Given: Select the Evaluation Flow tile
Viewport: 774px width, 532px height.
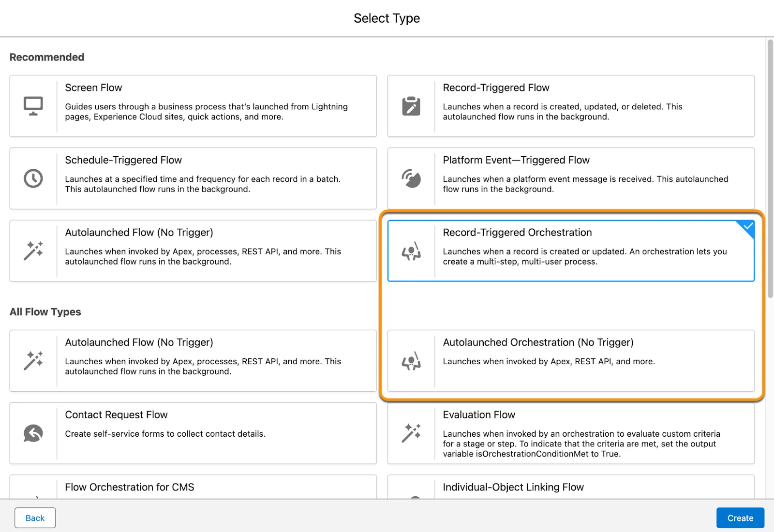Looking at the screenshot, I should click(571, 433).
